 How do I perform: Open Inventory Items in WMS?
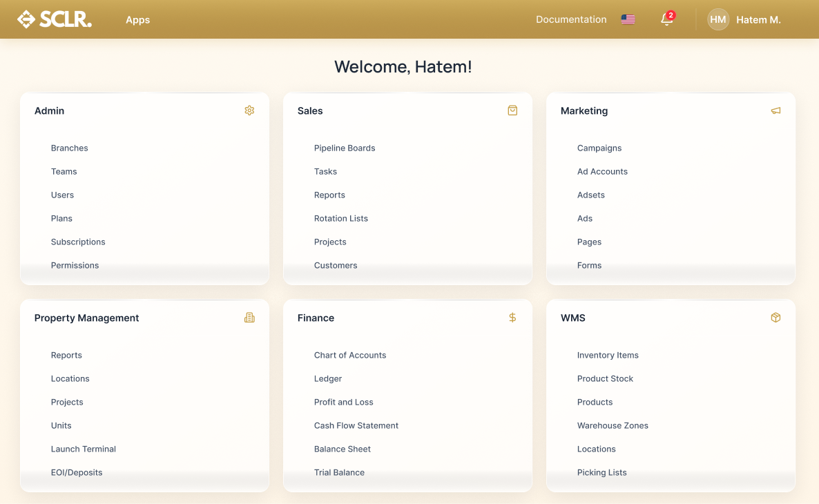pos(608,355)
